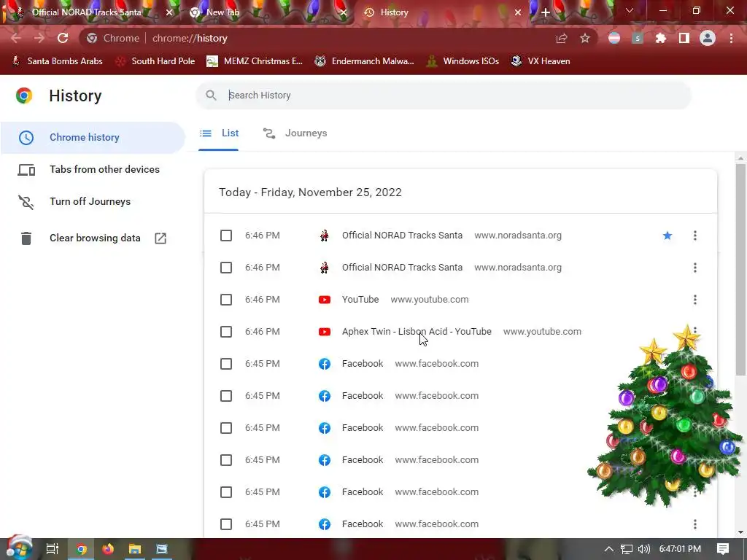Open the MEMZ Christmas E... bookmark
The height and width of the screenshot is (560, 747).
(255, 61)
